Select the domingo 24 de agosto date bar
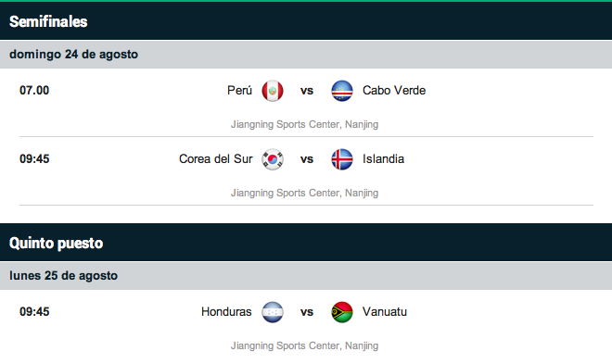The image size is (612, 364). click(306, 54)
